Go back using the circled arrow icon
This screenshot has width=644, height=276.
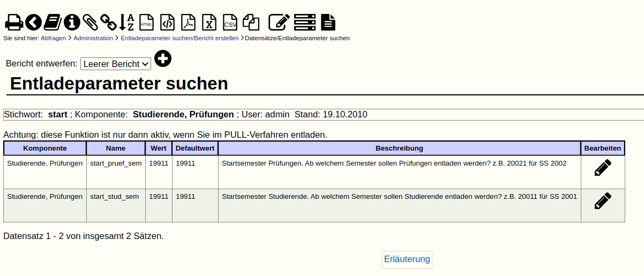pyautogui.click(x=33, y=22)
